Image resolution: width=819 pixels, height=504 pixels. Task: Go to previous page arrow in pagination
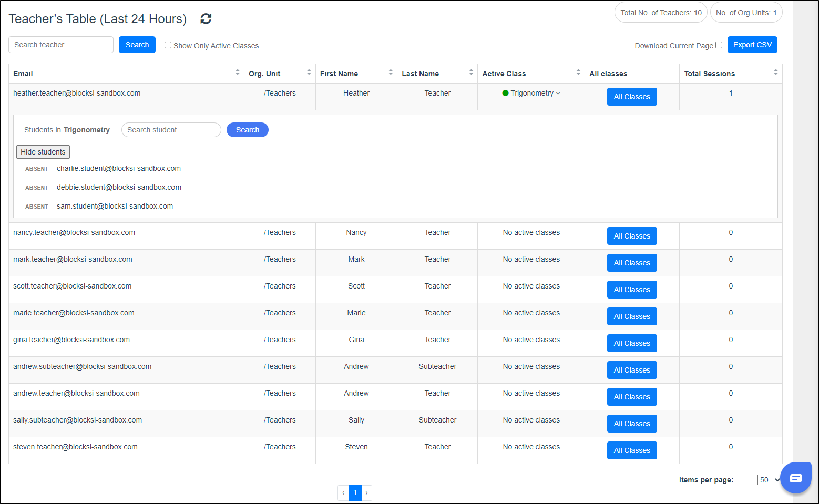click(343, 493)
